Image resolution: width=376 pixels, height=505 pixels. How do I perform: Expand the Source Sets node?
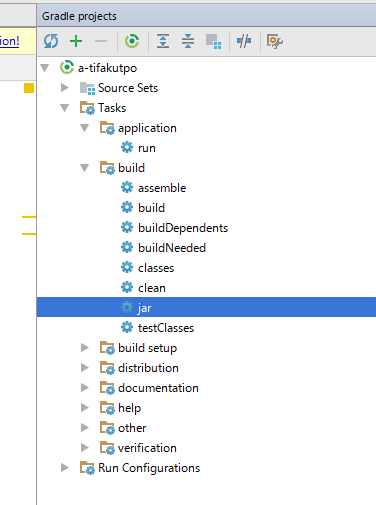[65, 88]
